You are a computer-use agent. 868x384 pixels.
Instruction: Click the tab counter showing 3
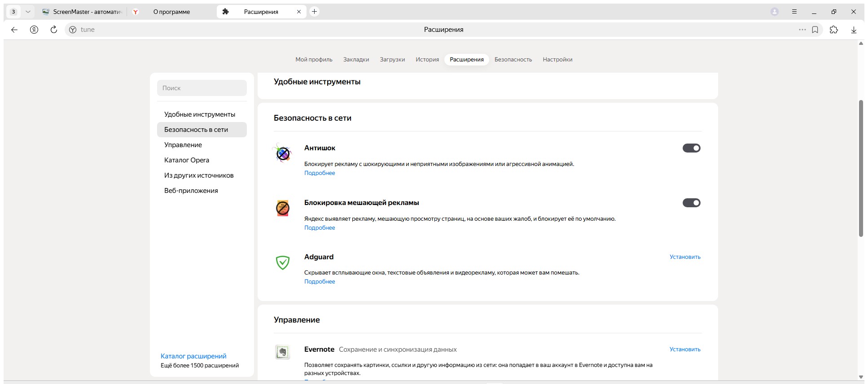(13, 12)
